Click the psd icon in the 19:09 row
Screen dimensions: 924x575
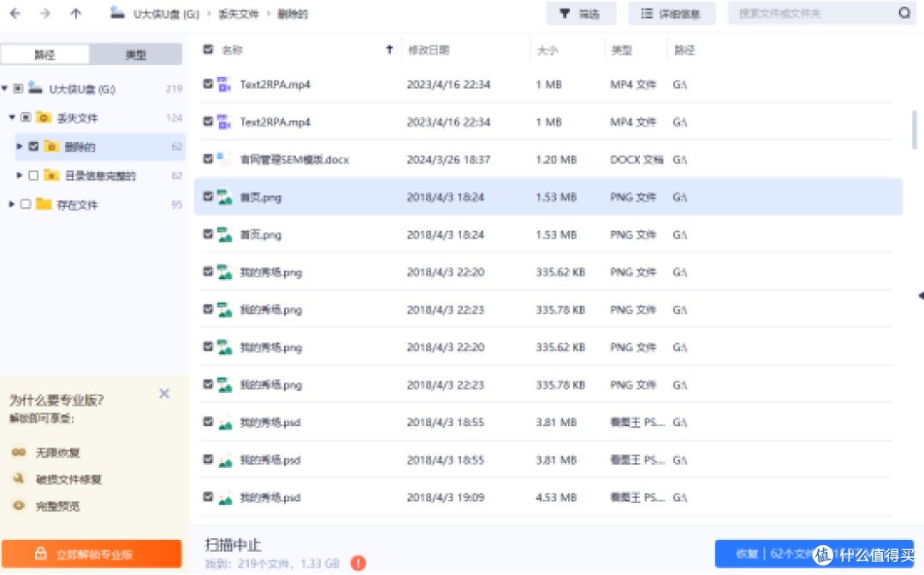click(224, 497)
